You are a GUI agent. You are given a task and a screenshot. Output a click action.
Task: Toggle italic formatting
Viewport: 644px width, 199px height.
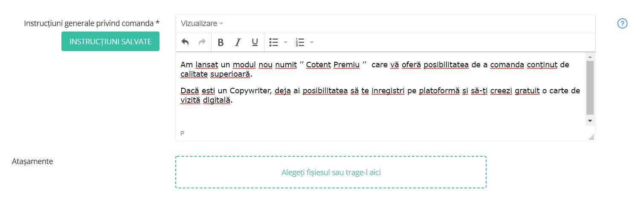pos(238,42)
